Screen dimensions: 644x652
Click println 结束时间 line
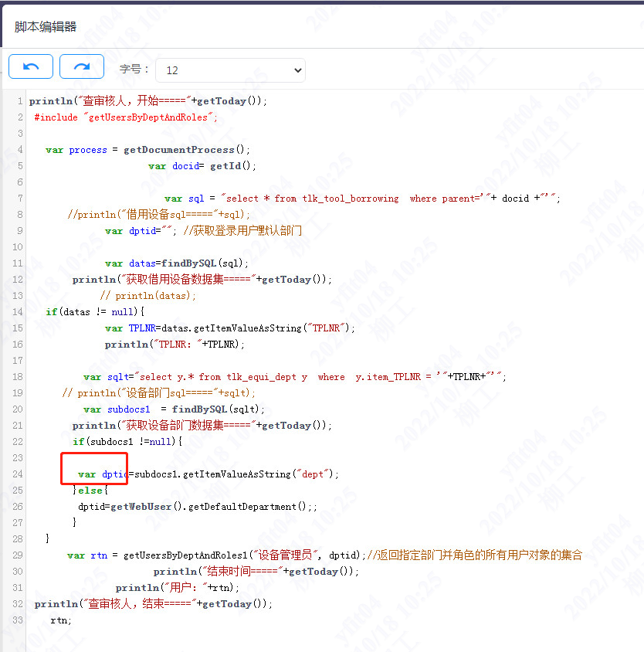[x=256, y=572]
